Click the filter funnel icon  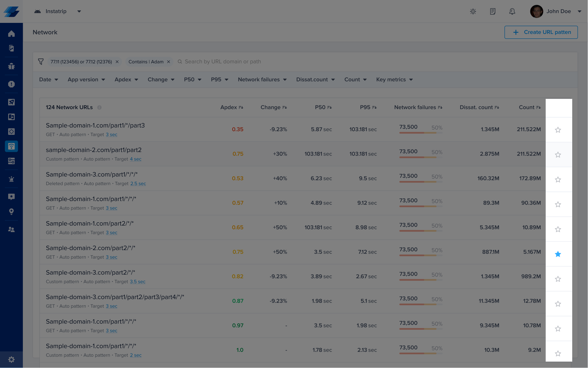(41, 62)
